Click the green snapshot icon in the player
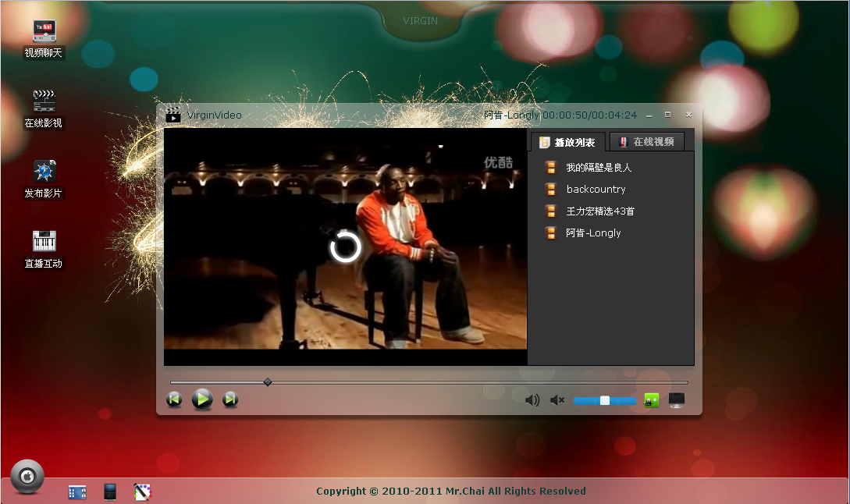 tap(651, 400)
